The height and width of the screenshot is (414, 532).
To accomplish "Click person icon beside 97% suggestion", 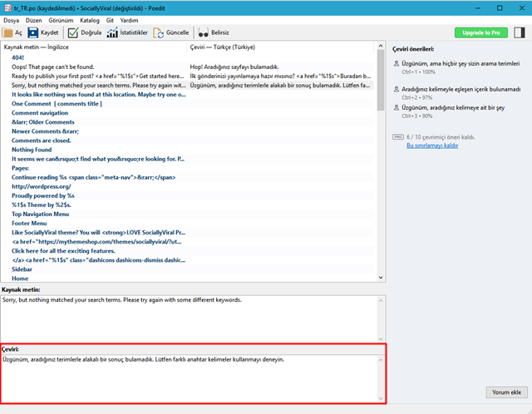I will (x=396, y=89).
